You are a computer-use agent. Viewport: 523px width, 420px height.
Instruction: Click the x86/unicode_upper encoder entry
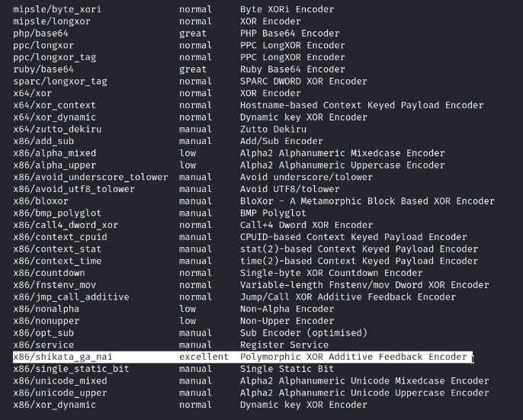point(59,393)
